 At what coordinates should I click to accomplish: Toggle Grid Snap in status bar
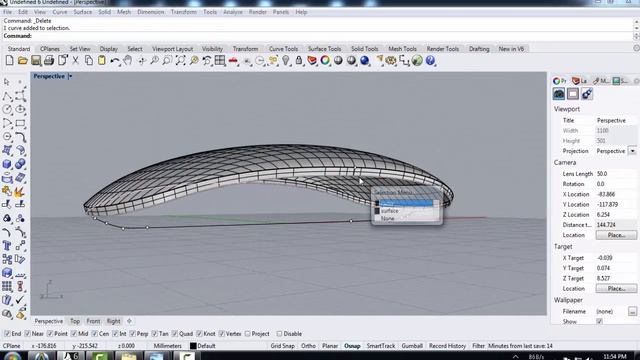point(282,346)
